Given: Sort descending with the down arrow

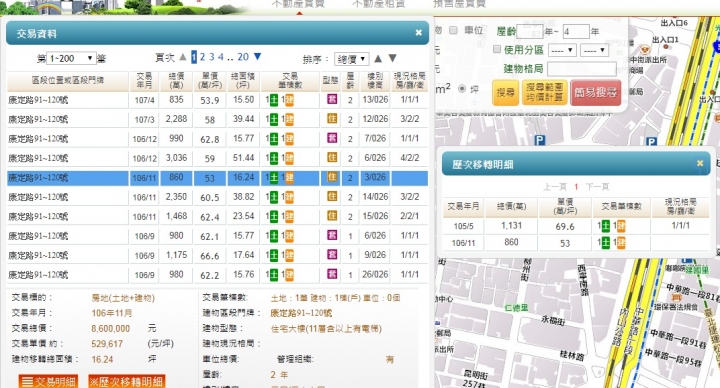Looking at the screenshot, I should pyautogui.click(x=392, y=58).
